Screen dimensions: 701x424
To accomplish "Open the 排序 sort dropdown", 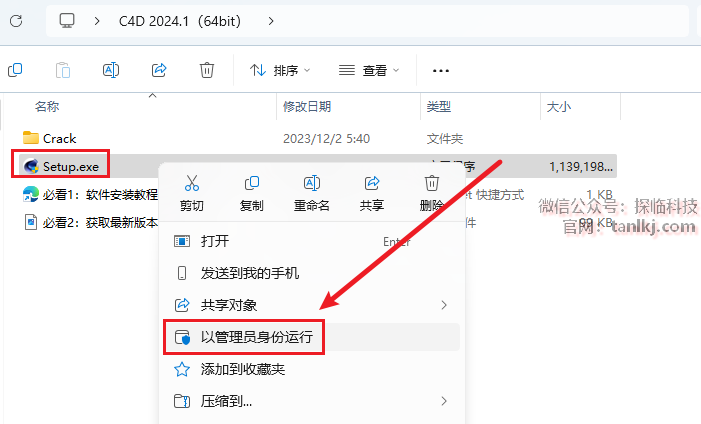I will [280, 70].
